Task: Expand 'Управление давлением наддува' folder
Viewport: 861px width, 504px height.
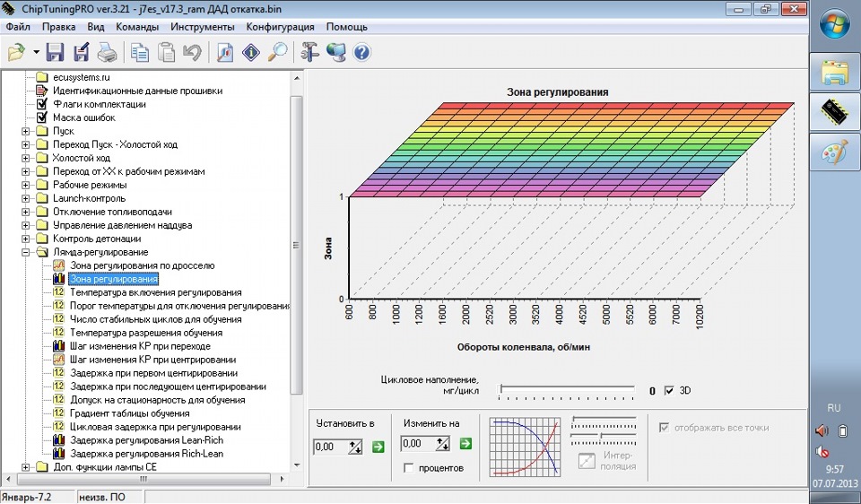Action: (x=25, y=225)
